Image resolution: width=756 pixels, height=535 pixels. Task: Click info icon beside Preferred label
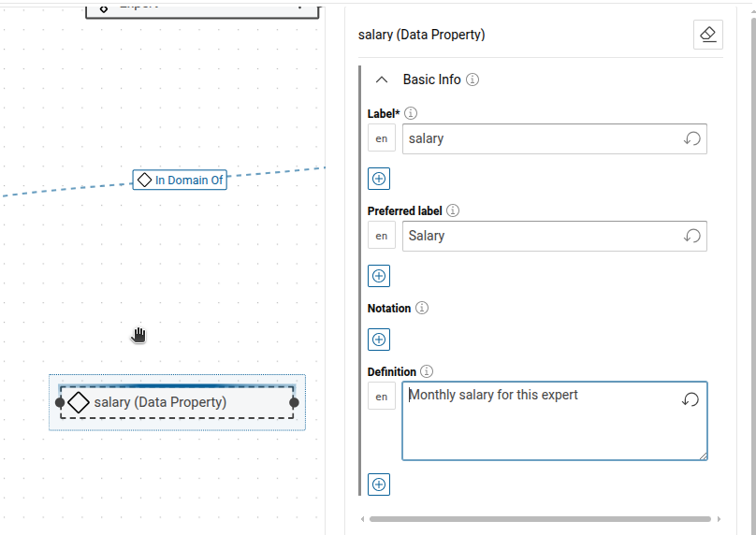tap(453, 210)
